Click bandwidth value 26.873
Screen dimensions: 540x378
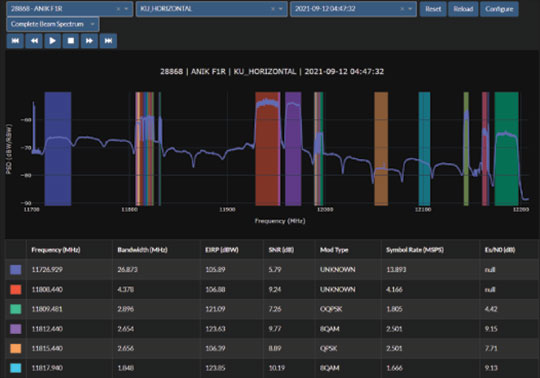tap(127, 270)
